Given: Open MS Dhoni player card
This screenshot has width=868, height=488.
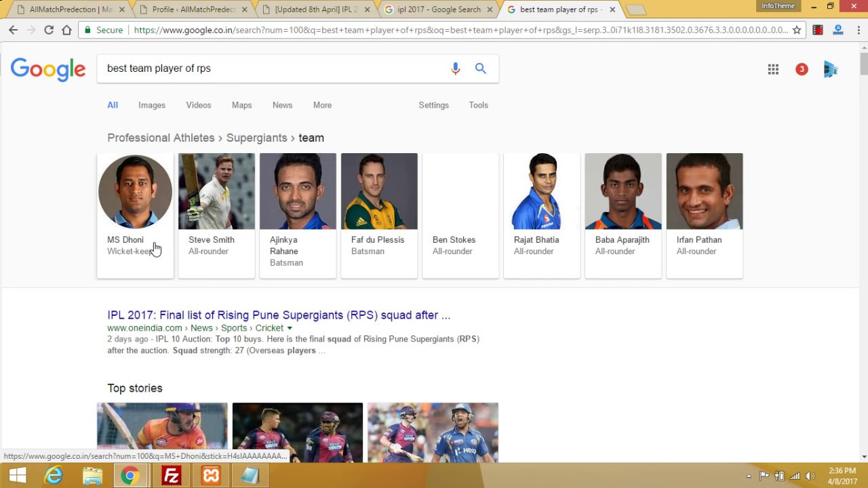Looking at the screenshot, I should pyautogui.click(x=135, y=216).
